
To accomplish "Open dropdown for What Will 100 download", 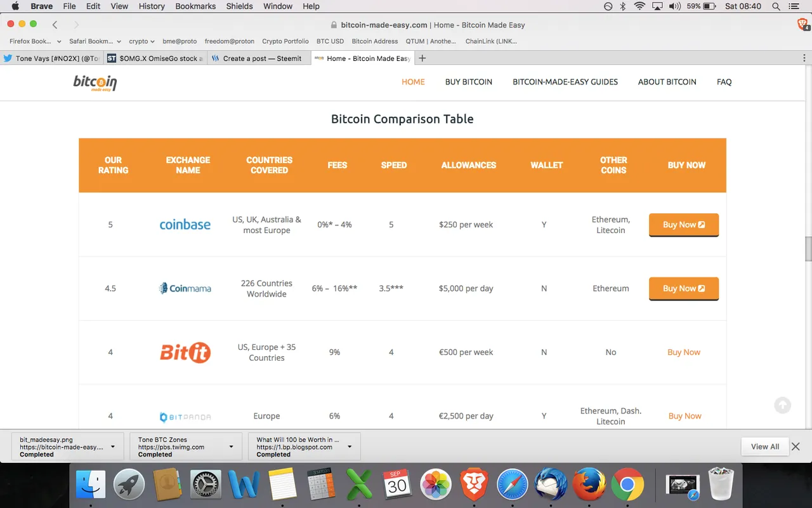I will [350, 446].
